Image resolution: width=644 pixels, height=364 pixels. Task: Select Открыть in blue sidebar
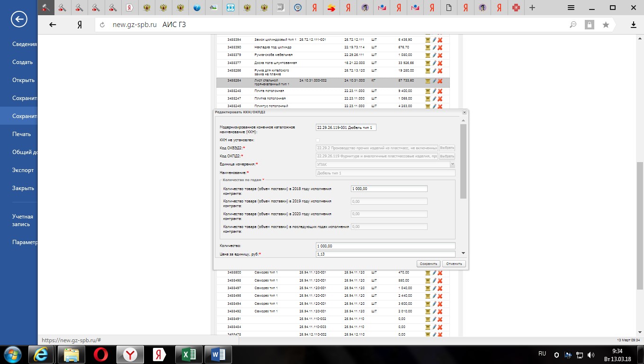click(23, 80)
